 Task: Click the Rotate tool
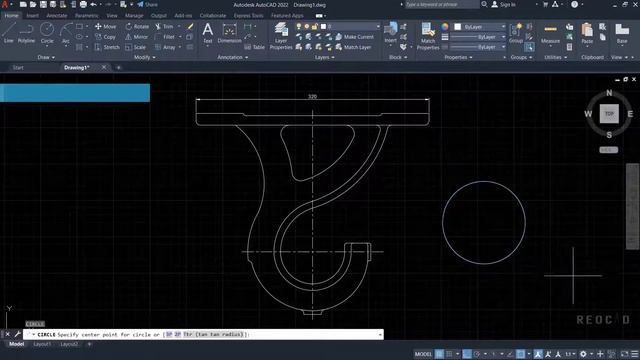(137, 26)
